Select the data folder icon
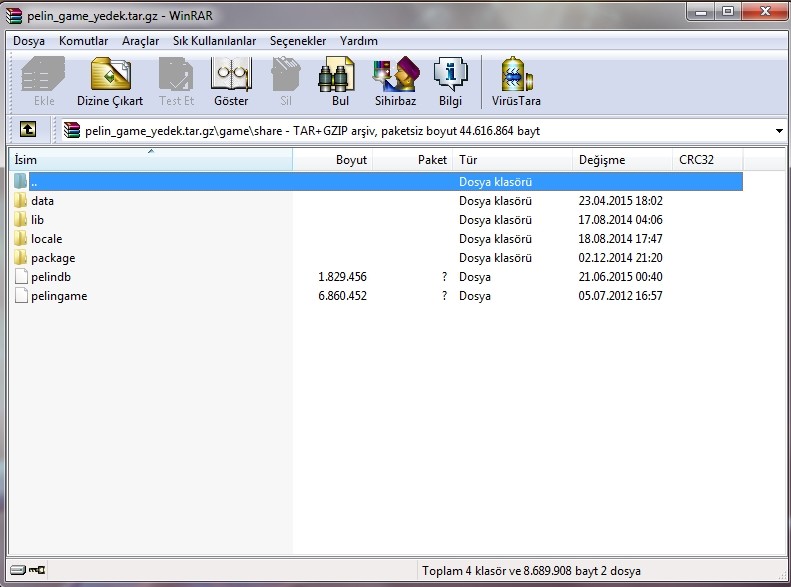Screen dimensions: 791x587 click(21, 200)
